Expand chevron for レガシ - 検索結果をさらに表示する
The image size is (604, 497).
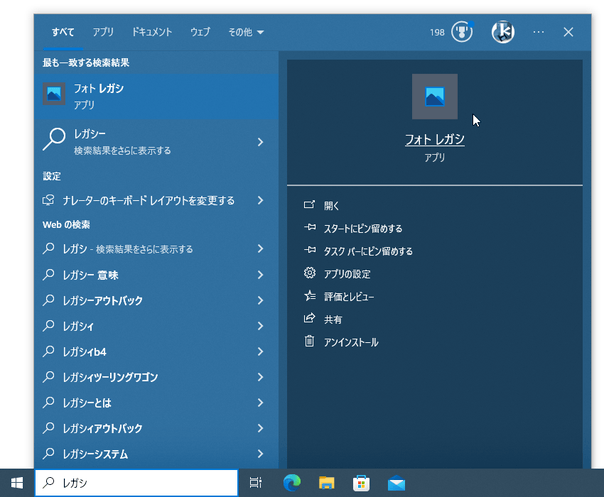[260, 249]
